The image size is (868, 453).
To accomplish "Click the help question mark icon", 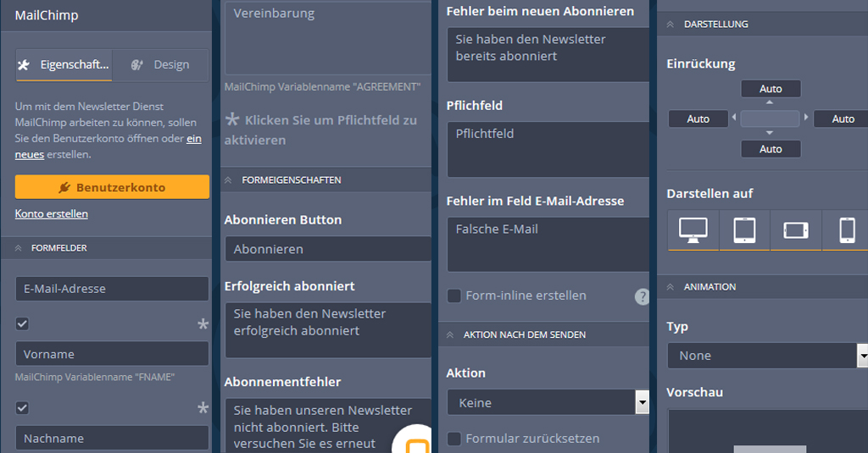I will (x=642, y=296).
